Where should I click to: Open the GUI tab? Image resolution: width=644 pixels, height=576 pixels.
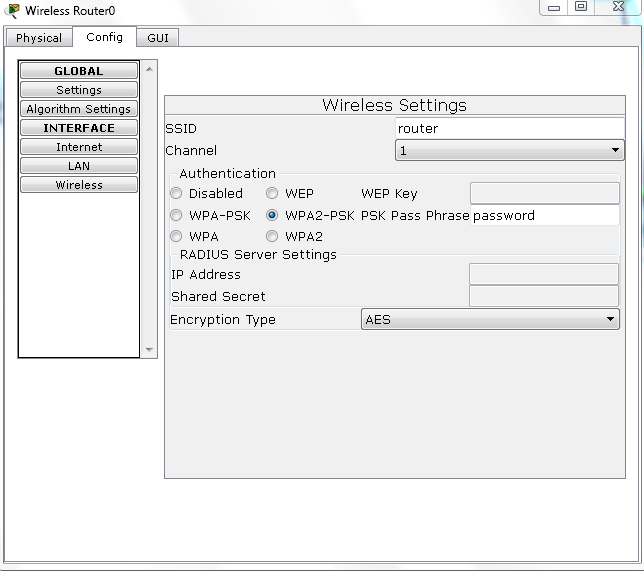pyautogui.click(x=158, y=38)
